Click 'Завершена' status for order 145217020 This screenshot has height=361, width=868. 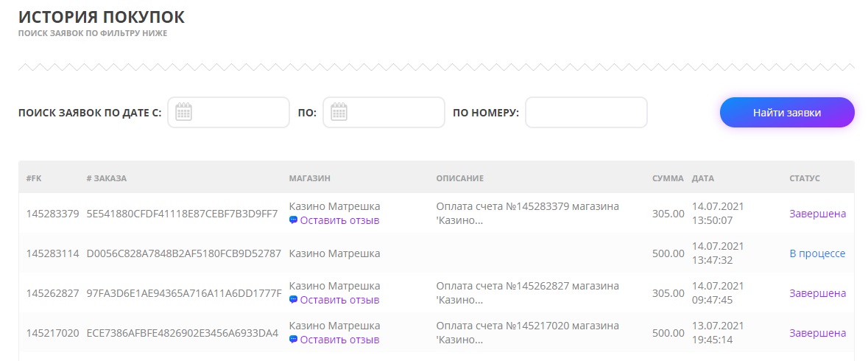[x=817, y=333]
